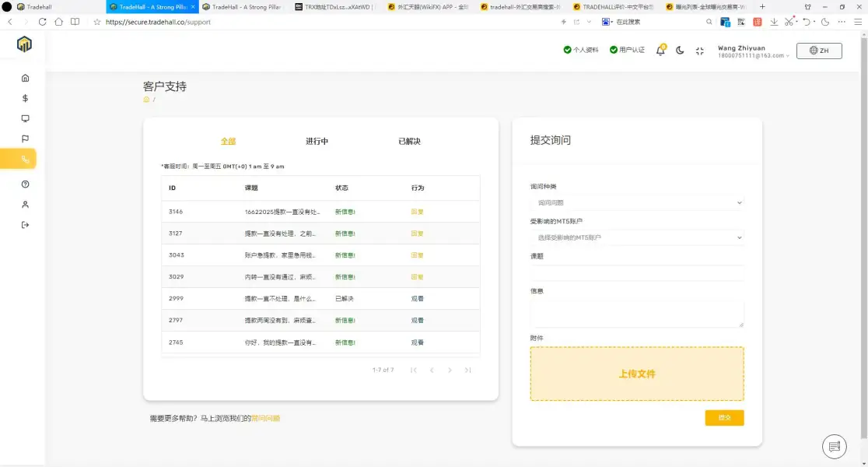Toggle fullscreen mode via the header icon
The image size is (868, 467).
click(698, 50)
